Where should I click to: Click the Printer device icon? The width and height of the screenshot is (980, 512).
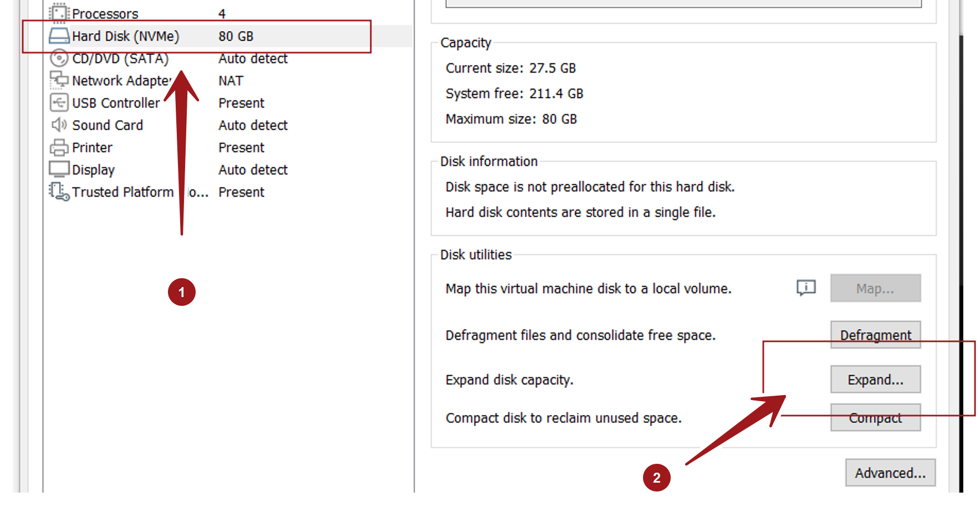[59, 147]
